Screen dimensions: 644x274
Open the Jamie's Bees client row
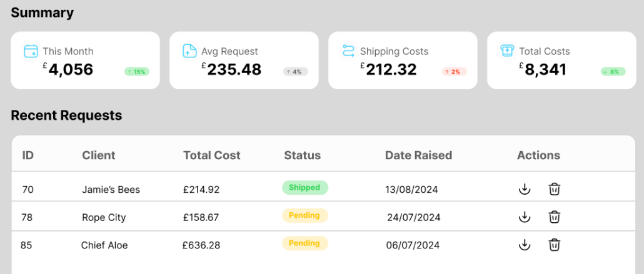click(111, 190)
